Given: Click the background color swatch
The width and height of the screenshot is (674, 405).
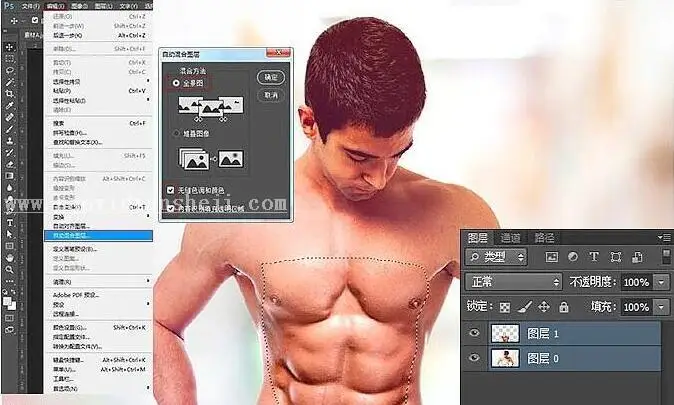Looking at the screenshot, I should click(x=12, y=306).
